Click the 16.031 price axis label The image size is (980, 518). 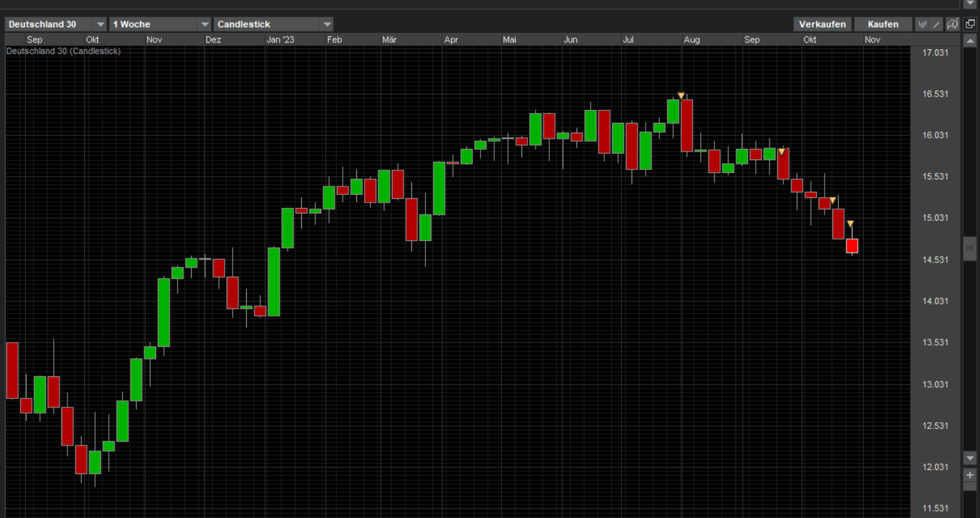click(x=935, y=135)
